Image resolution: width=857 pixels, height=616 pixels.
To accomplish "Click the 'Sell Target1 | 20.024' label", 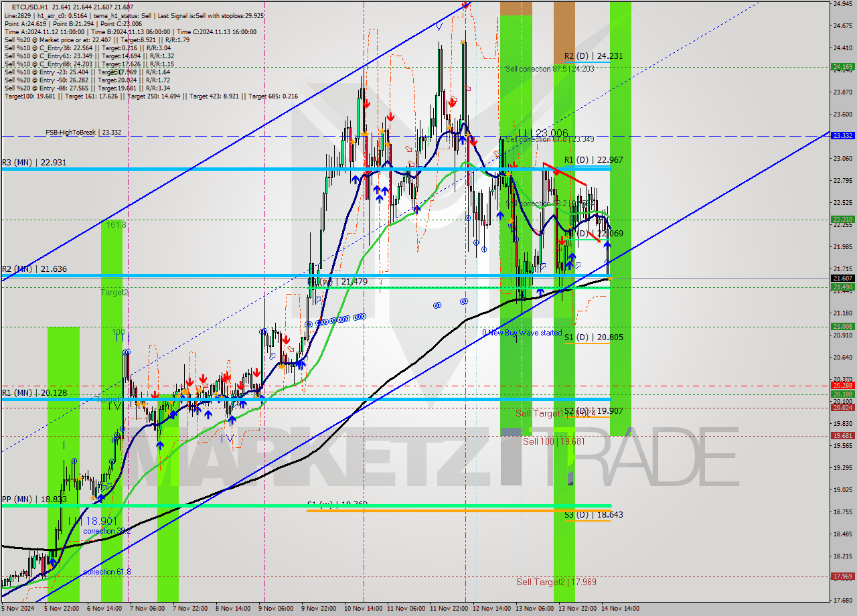I will 555,414.
